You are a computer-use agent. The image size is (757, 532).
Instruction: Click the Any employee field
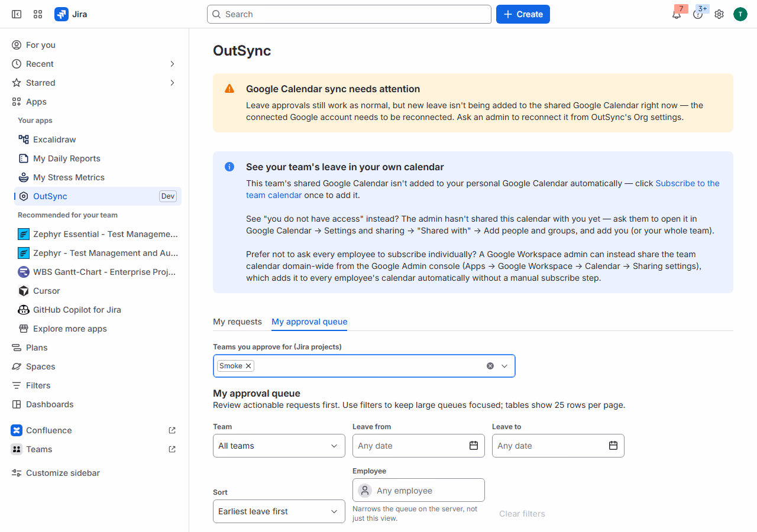coord(419,490)
